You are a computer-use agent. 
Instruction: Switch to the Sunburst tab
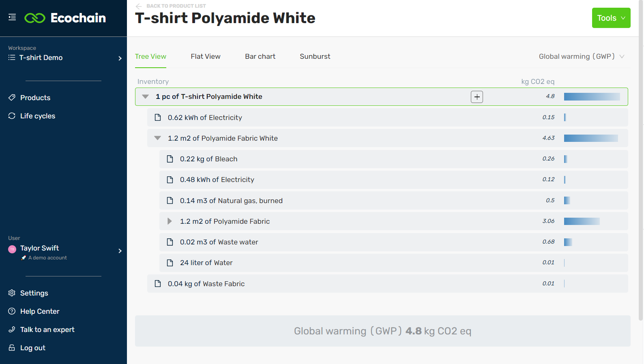pos(315,56)
